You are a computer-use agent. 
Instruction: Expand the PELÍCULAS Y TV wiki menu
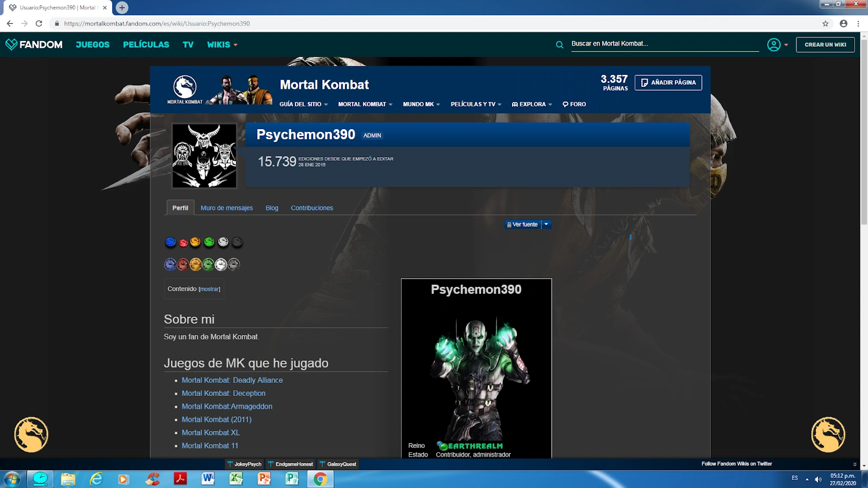click(x=476, y=104)
